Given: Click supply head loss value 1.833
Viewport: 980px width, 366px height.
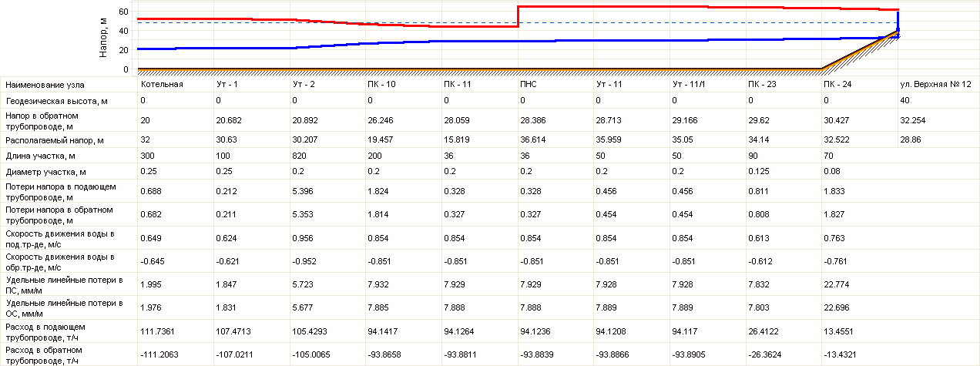Looking at the screenshot, I should [834, 192].
